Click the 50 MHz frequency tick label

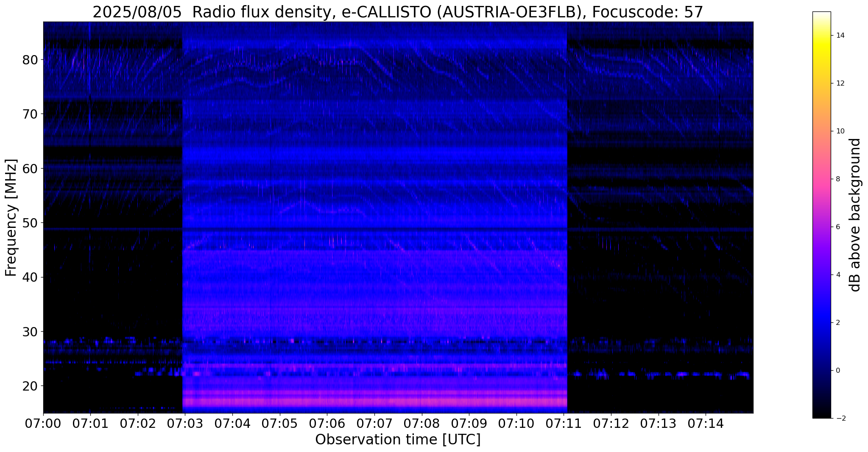(30, 223)
